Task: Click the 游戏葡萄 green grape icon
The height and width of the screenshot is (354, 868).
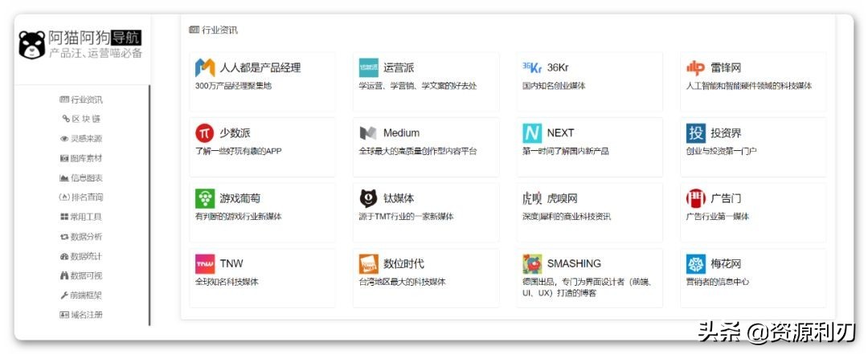Action: (x=205, y=198)
